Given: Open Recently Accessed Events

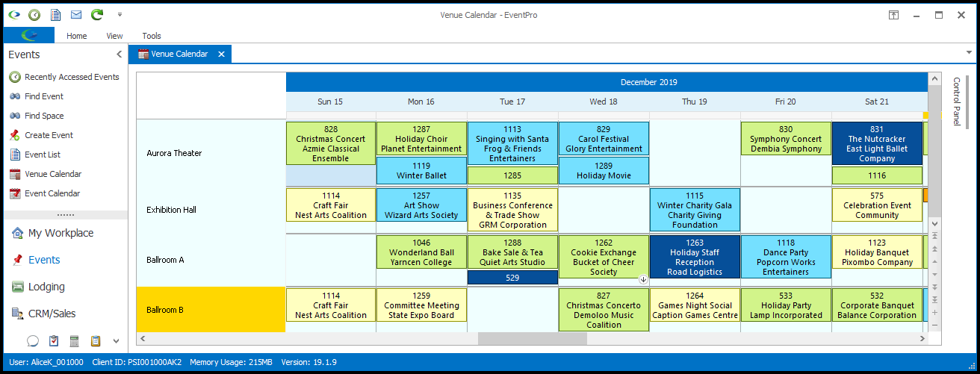Looking at the screenshot, I should pyautogui.click(x=72, y=77).
